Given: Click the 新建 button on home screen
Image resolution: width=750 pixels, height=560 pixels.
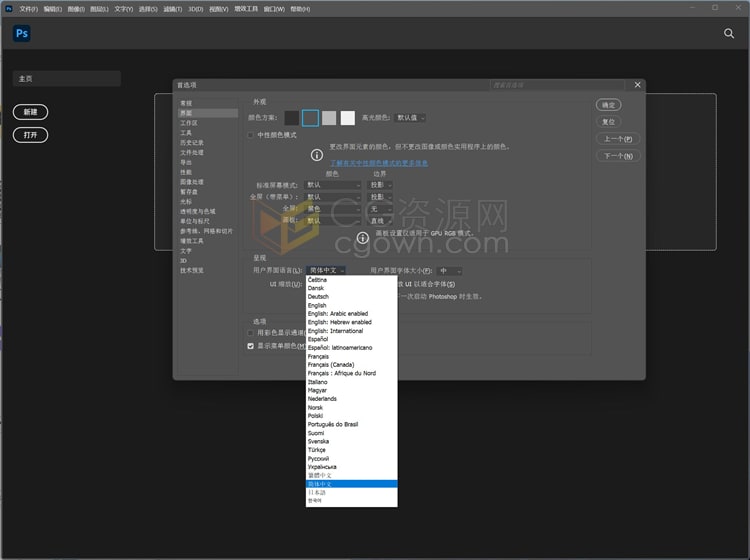Looking at the screenshot, I should click(31, 112).
